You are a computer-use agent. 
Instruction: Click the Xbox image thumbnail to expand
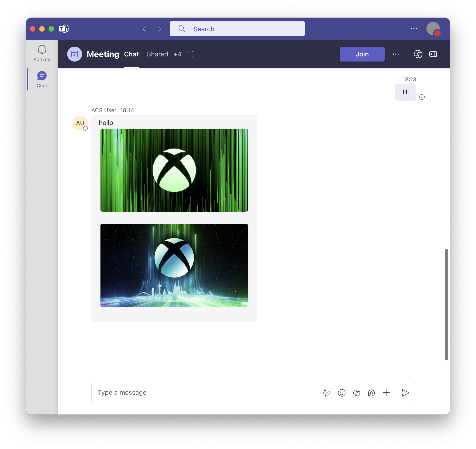click(x=174, y=170)
